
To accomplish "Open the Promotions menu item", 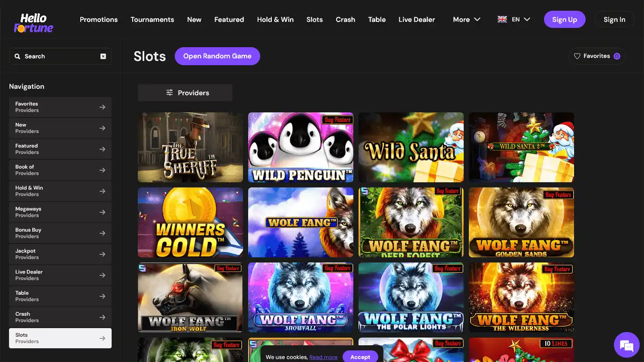I will [x=99, y=19].
